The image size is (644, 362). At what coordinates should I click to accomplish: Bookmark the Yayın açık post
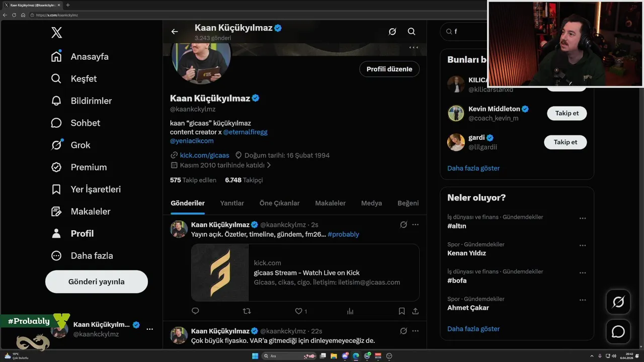click(401, 311)
